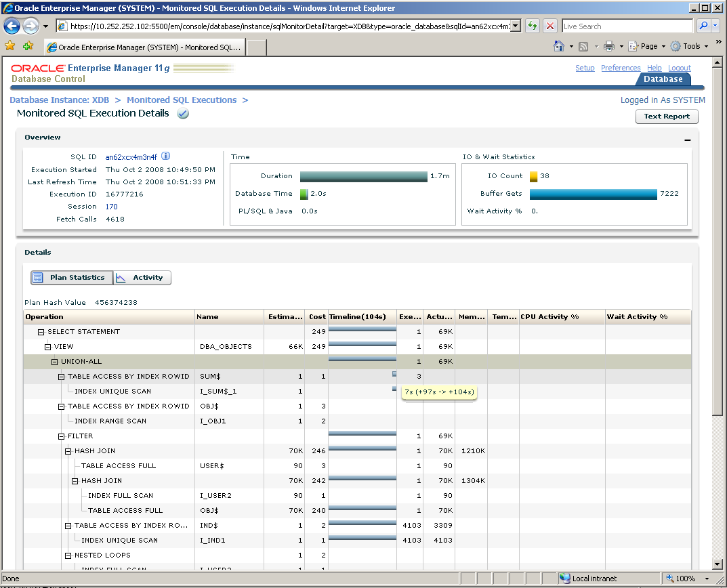Select the TABLE ACCESS FULL USER$ row

pyautogui.click(x=357, y=466)
